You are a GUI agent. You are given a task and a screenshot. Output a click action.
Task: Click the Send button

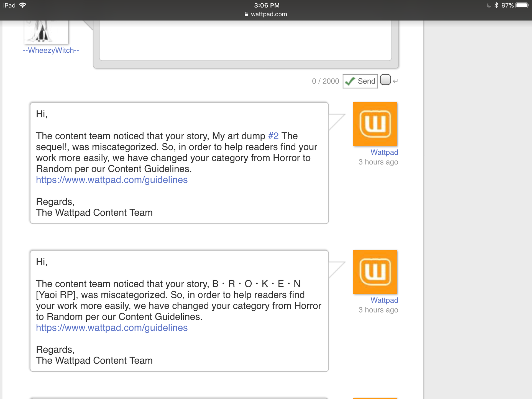(360, 81)
